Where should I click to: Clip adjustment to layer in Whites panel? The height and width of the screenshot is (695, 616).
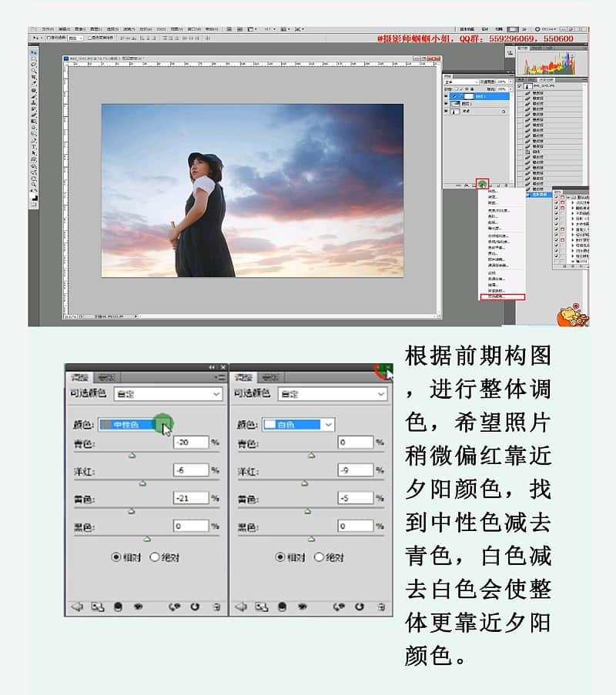(x=282, y=606)
